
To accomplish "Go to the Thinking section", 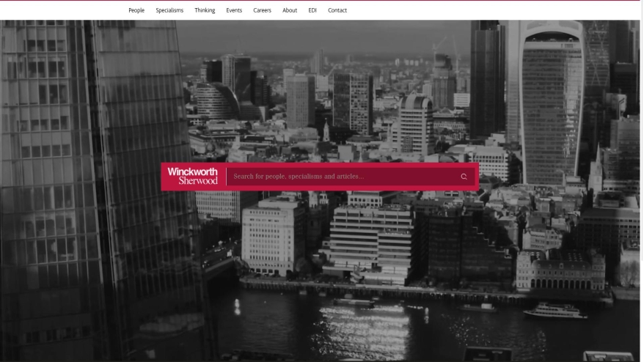I will 205,10.
